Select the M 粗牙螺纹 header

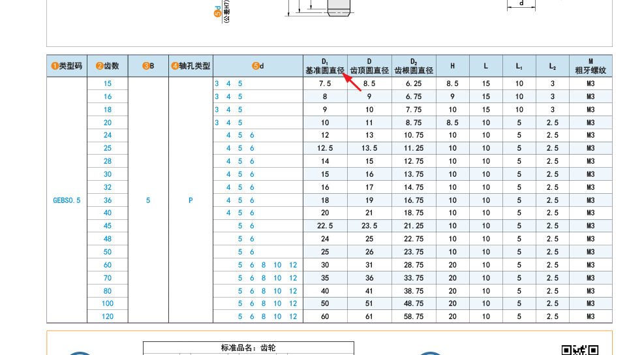590,66
